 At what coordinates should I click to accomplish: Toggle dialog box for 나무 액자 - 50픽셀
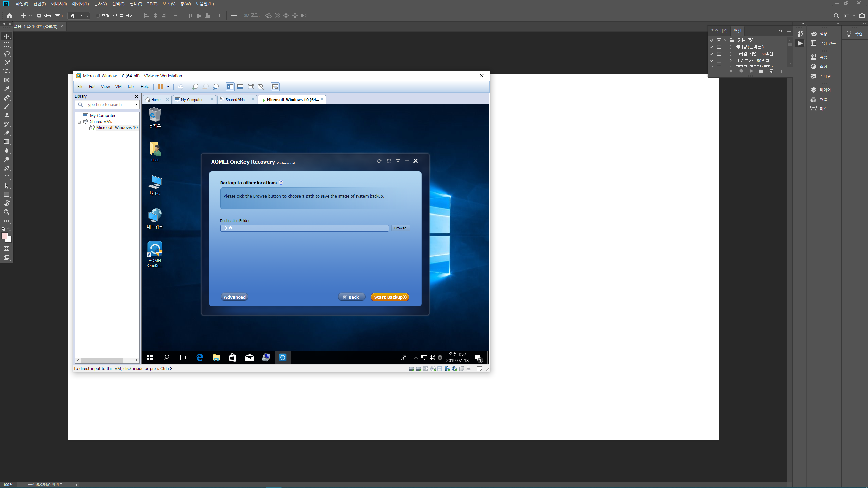point(719,61)
